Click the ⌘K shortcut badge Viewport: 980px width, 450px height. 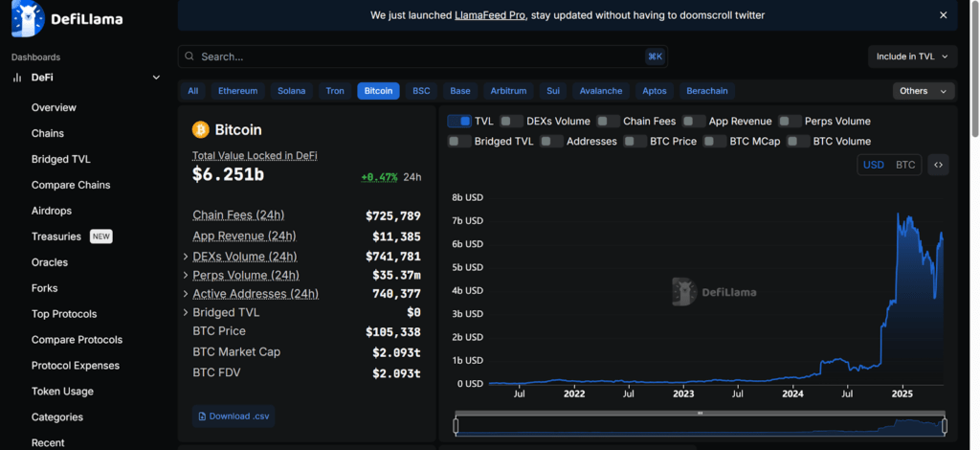[x=655, y=56]
